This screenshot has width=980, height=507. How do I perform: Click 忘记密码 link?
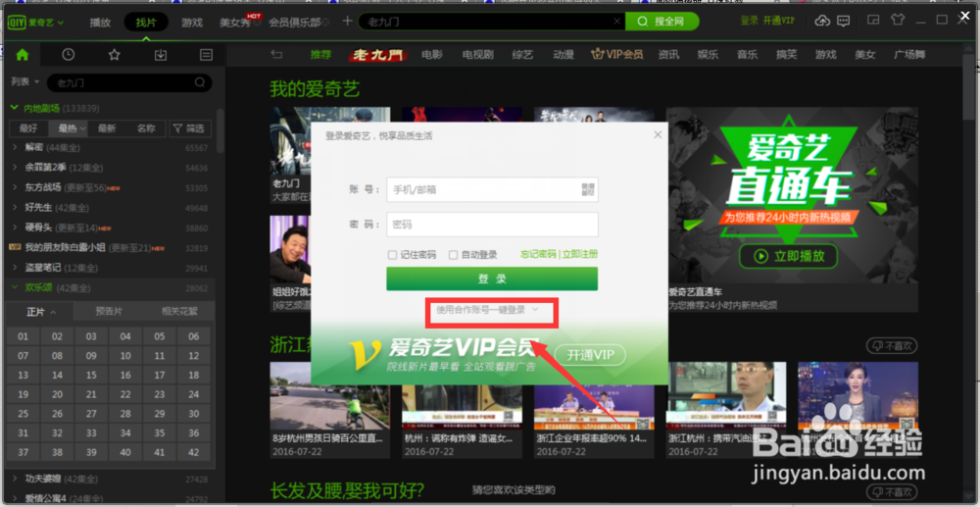538,254
